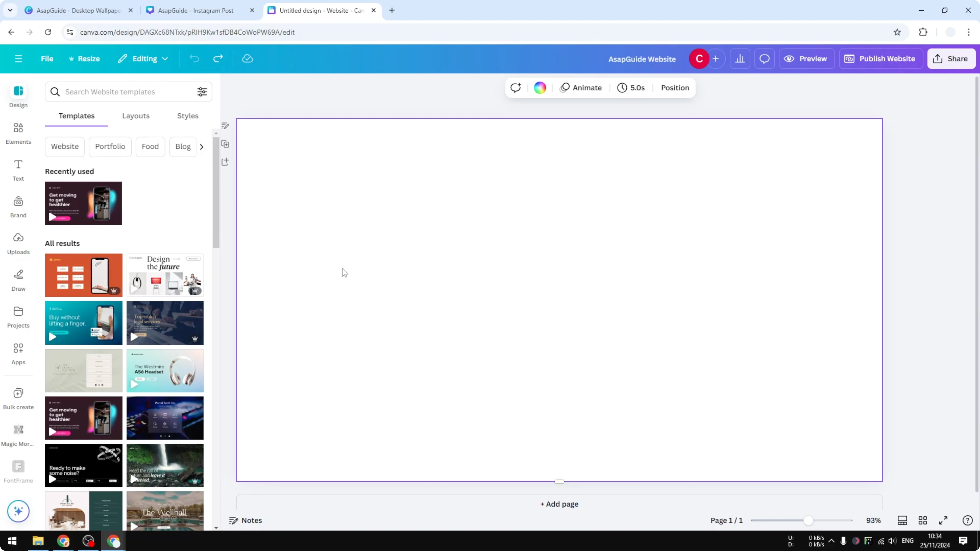Click Publish Website
The width and height of the screenshot is (980, 551).
[880, 58]
